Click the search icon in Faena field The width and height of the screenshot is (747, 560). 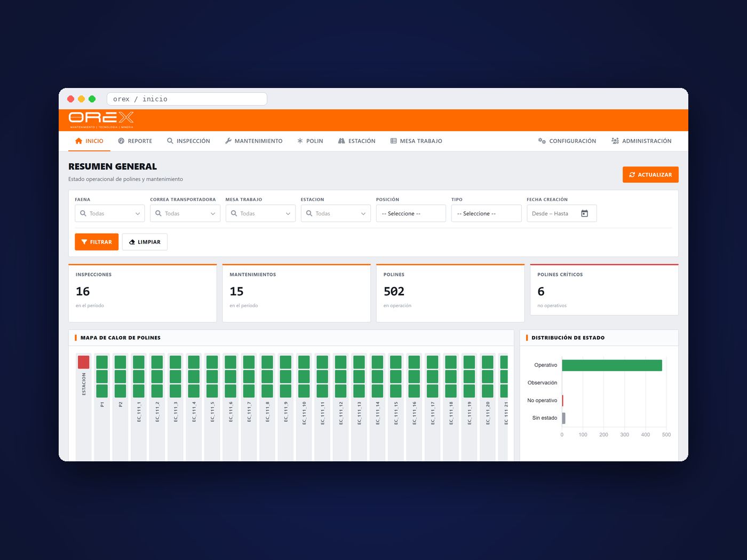(x=83, y=213)
